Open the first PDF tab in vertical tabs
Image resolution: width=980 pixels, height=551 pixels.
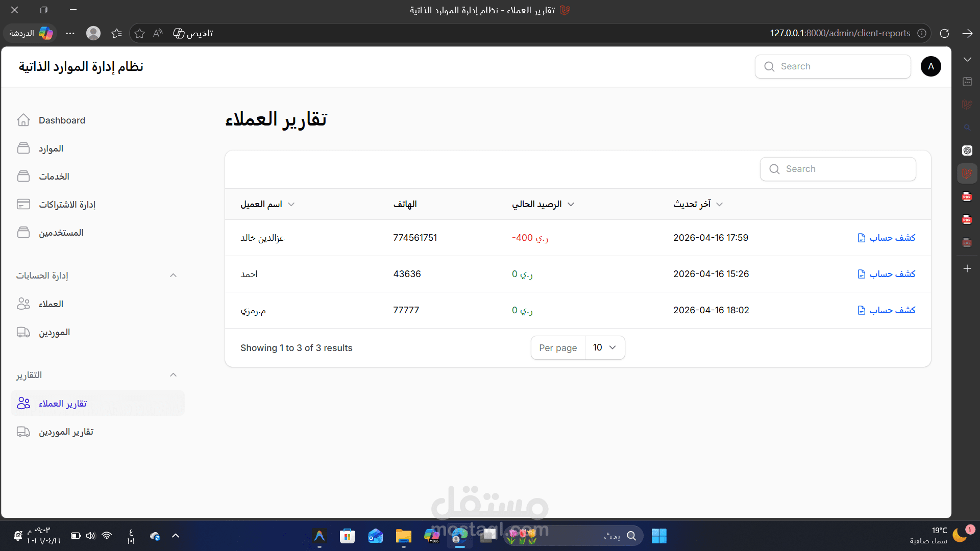coord(967,196)
